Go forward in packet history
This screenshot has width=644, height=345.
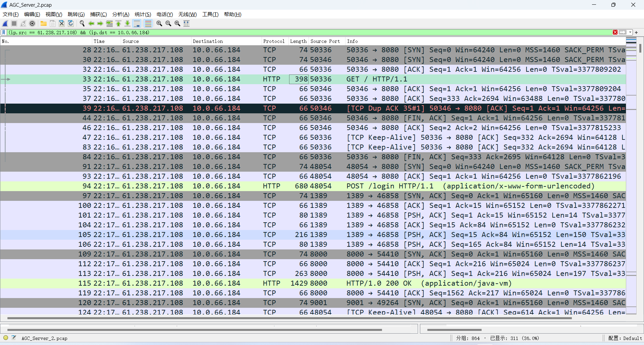[x=100, y=23]
